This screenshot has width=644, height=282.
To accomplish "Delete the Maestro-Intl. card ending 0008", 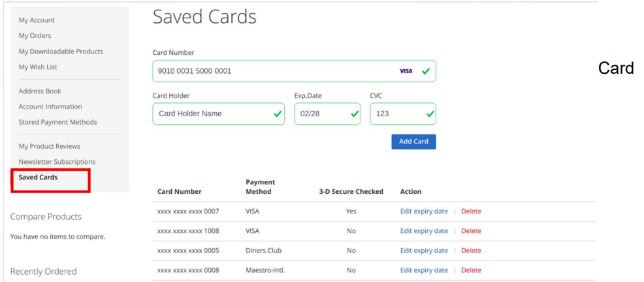I will (471, 270).
